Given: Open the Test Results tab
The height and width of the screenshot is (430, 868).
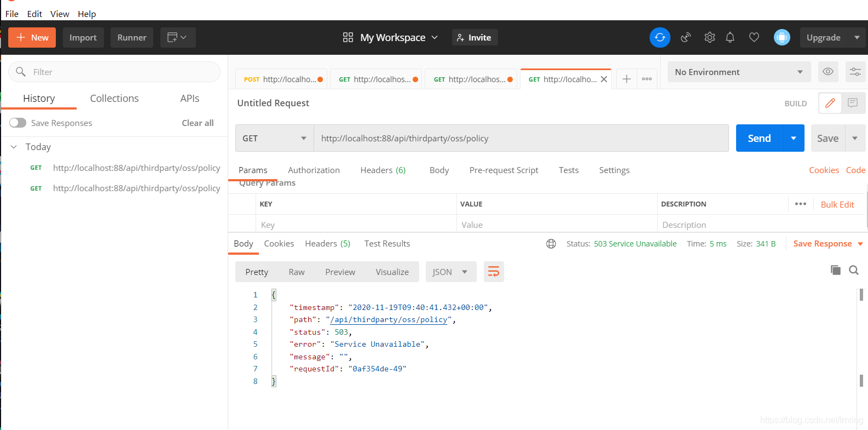Looking at the screenshot, I should tap(387, 244).
